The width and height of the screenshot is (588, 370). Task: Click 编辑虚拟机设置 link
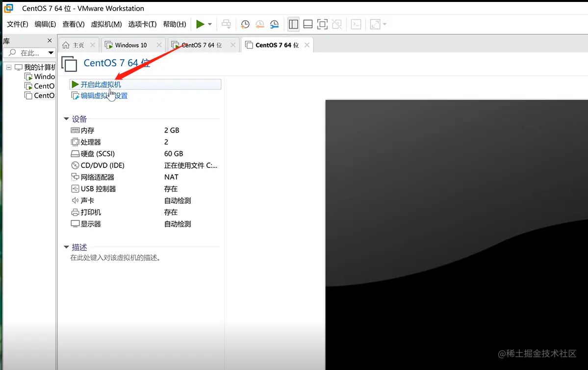100,96
